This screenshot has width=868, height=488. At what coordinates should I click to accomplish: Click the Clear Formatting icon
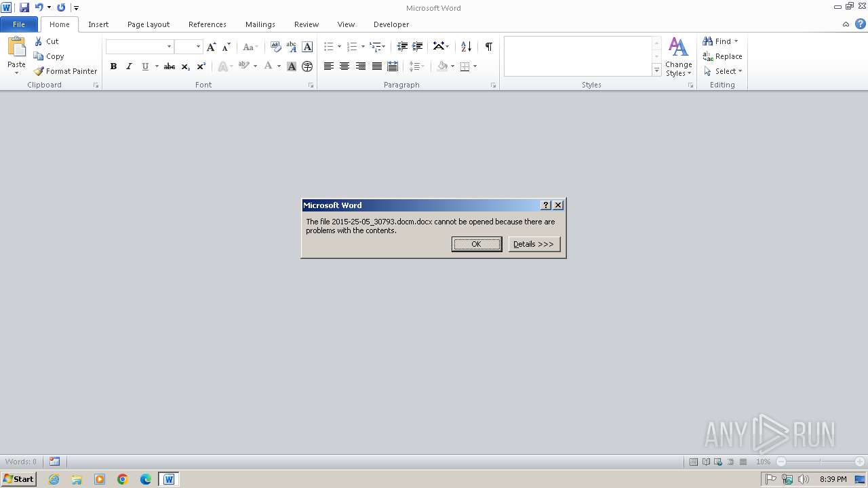(x=275, y=47)
